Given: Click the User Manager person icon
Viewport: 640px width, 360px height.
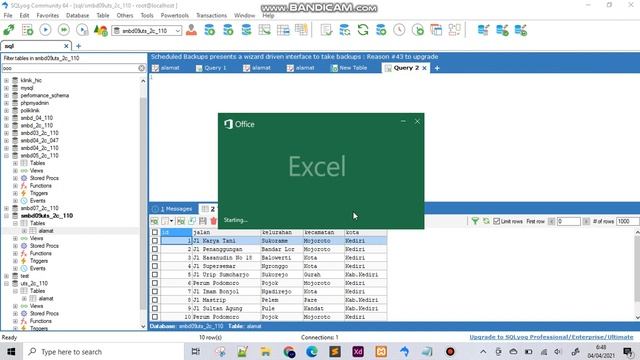Looking at the screenshot, I should (191, 30).
